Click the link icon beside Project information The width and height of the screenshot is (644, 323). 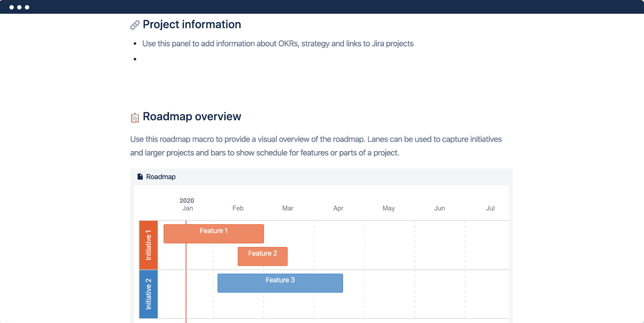[x=135, y=24]
